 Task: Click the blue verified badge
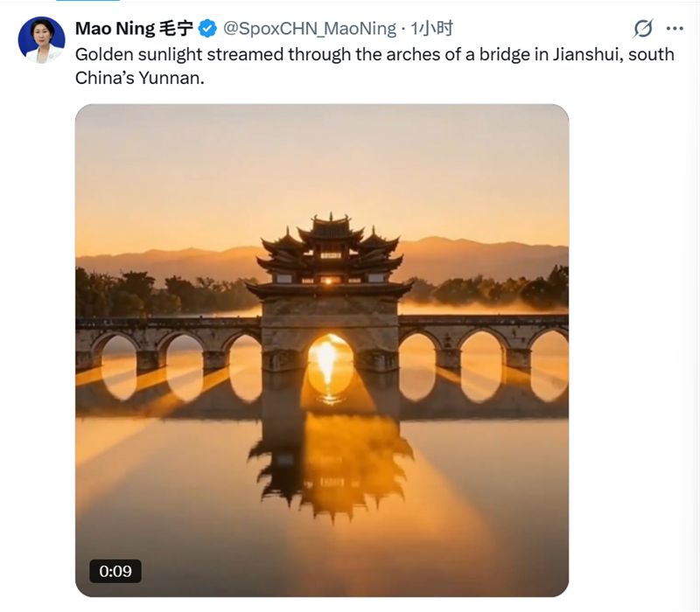tap(207, 29)
